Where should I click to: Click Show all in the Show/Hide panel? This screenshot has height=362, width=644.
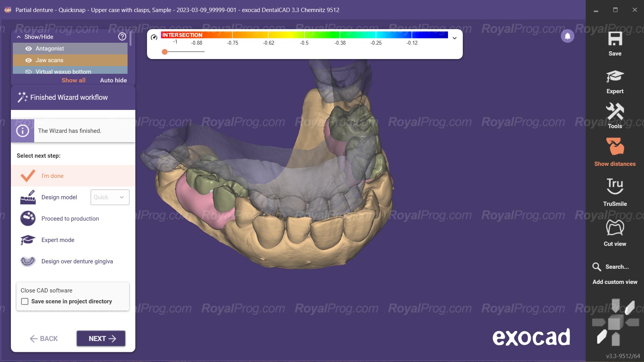(x=73, y=80)
